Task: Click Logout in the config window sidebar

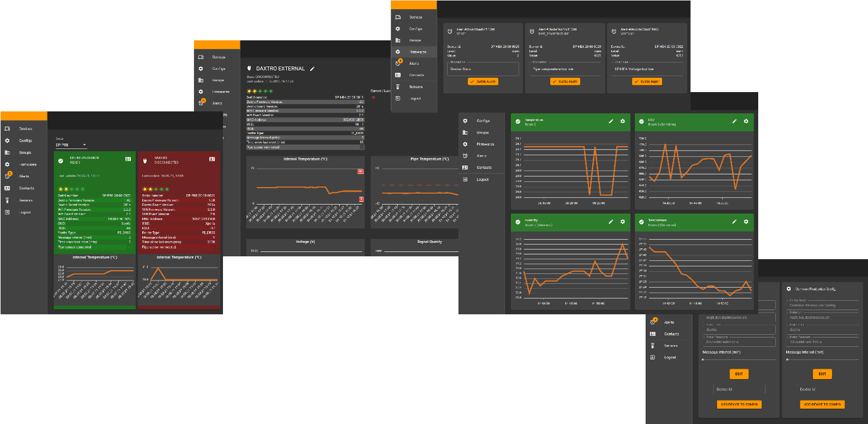Action: (669, 357)
